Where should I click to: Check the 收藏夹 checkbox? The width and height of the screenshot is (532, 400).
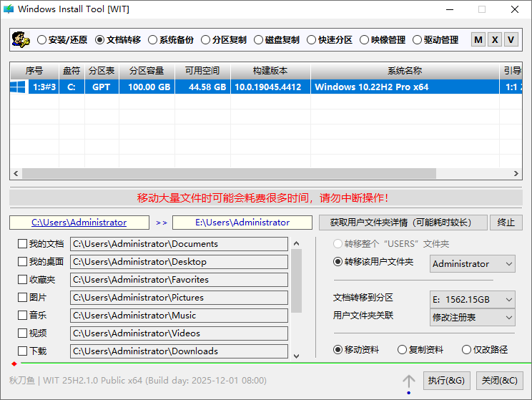(x=22, y=280)
